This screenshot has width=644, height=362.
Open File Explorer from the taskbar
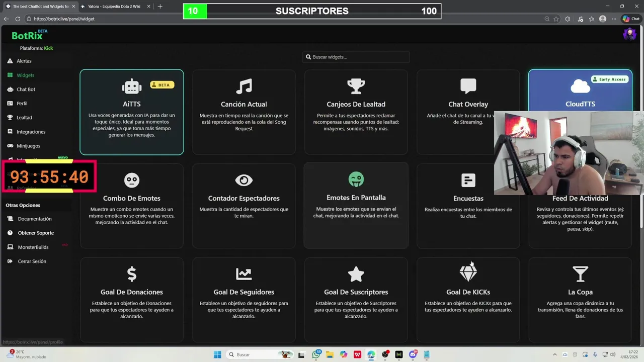pos(330,354)
